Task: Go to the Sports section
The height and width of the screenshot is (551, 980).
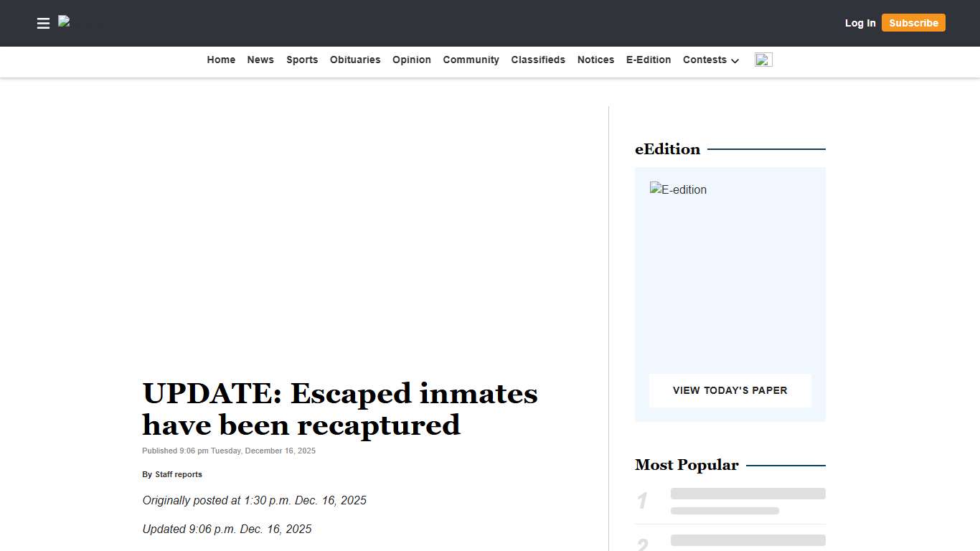Action: coord(301,60)
